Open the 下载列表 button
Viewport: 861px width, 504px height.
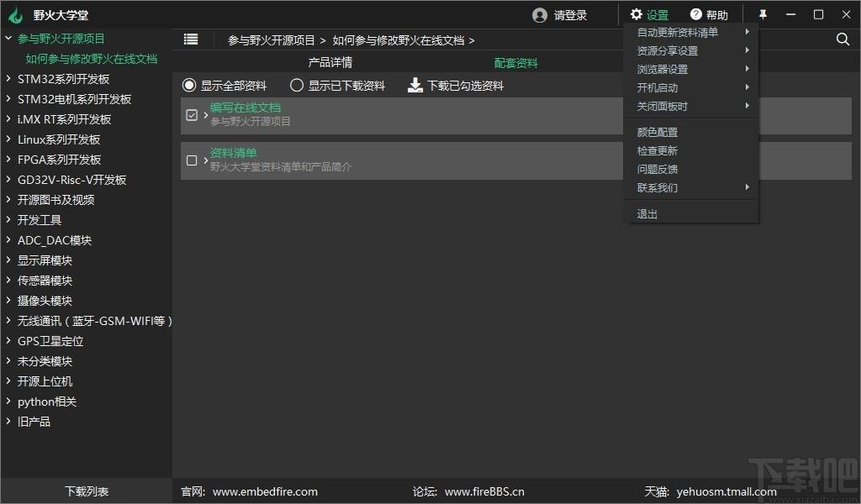[x=87, y=491]
